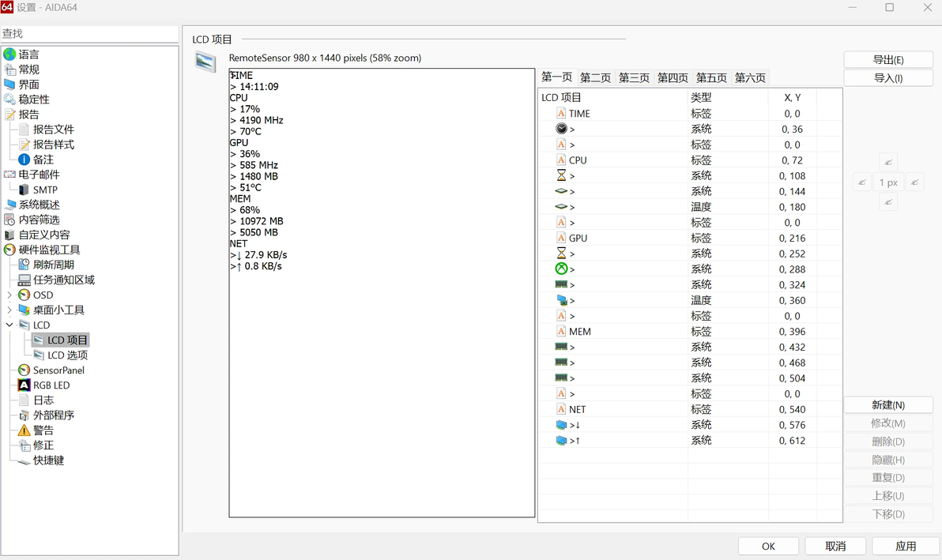Select the TIME label row

pos(690,114)
